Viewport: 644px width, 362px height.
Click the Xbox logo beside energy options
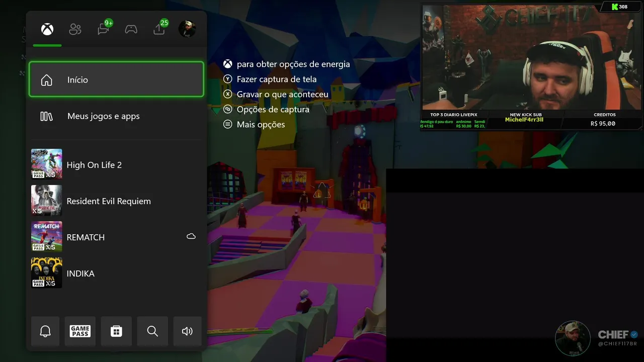(228, 64)
